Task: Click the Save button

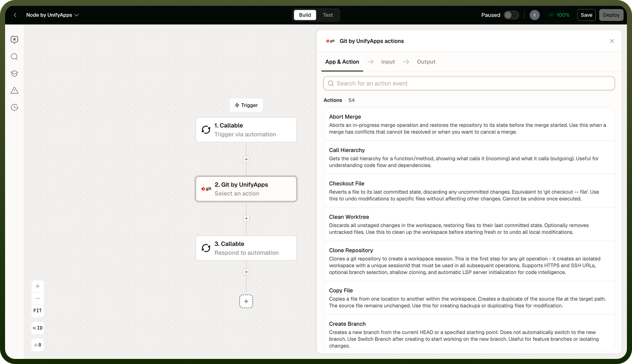Action: 586,15
